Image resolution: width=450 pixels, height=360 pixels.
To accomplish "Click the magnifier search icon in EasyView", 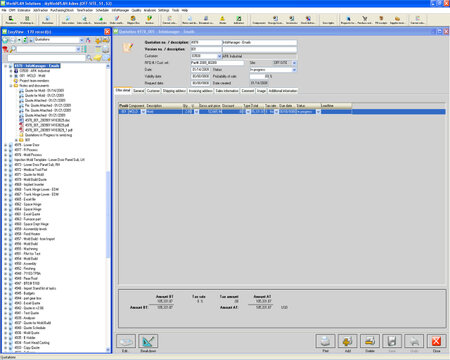I will [89, 58].
